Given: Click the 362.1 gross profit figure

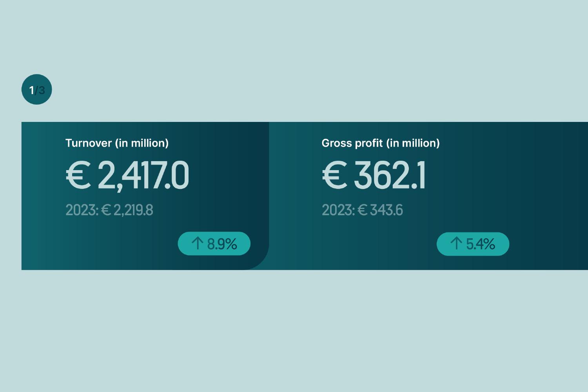Looking at the screenshot, I should click(x=389, y=176).
